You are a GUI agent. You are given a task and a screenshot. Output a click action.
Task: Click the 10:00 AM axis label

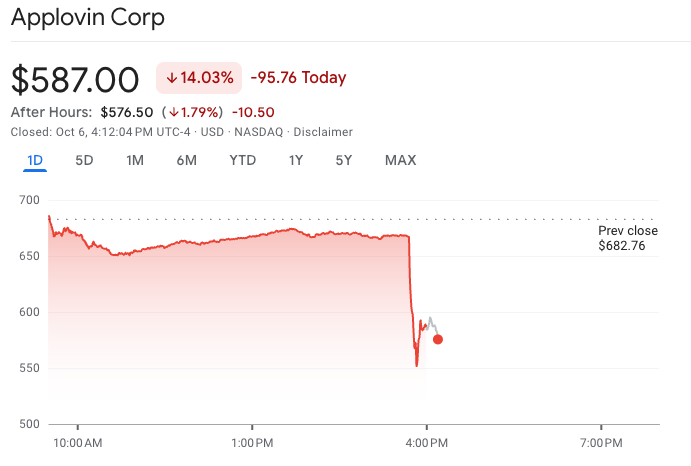click(78, 442)
